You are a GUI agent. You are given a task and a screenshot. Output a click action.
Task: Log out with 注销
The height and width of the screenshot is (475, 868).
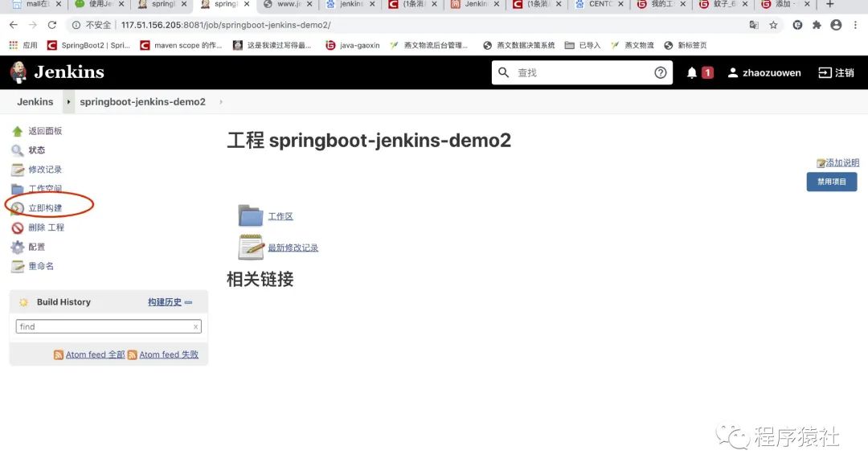pos(837,72)
